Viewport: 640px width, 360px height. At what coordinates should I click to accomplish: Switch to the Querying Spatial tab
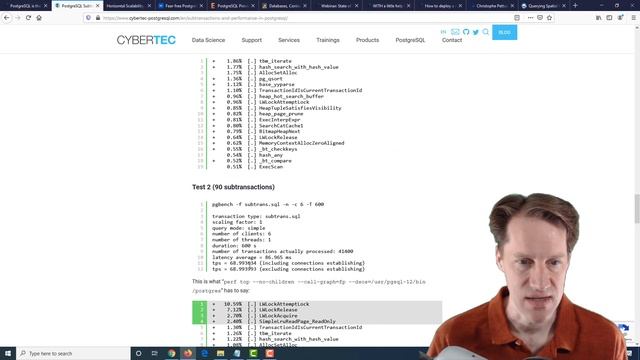coord(543,6)
